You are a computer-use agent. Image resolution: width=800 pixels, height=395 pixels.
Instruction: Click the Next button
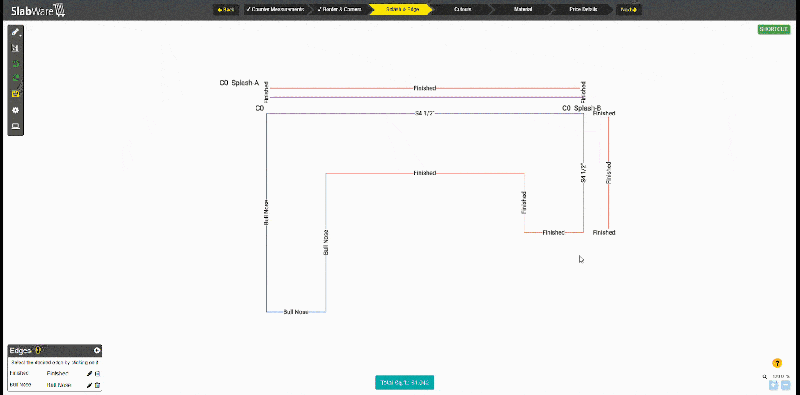[629, 9]
